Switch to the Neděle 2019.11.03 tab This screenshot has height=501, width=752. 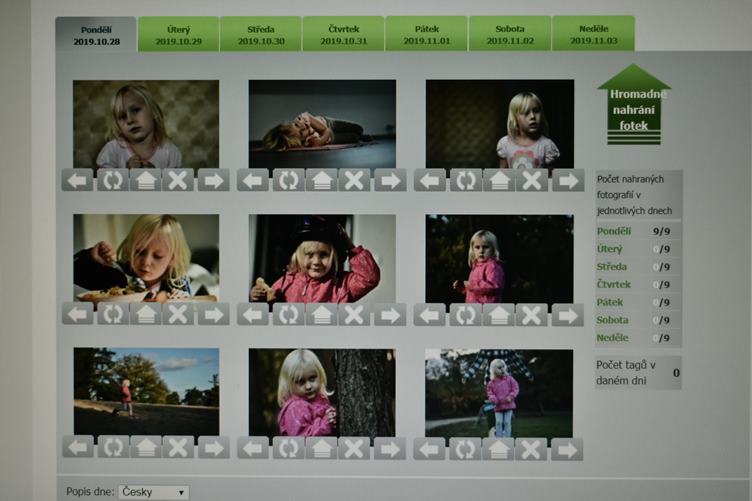[x=593, y=34]
